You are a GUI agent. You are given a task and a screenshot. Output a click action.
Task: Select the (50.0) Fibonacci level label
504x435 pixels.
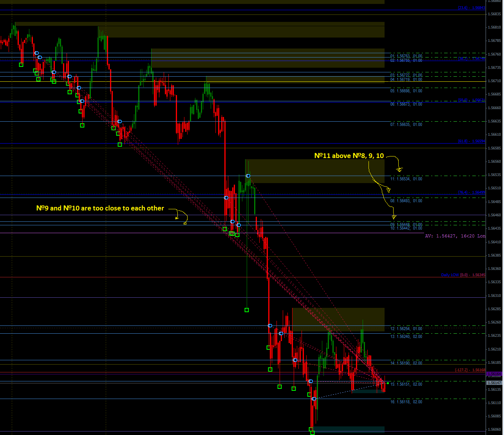[471, 100]
